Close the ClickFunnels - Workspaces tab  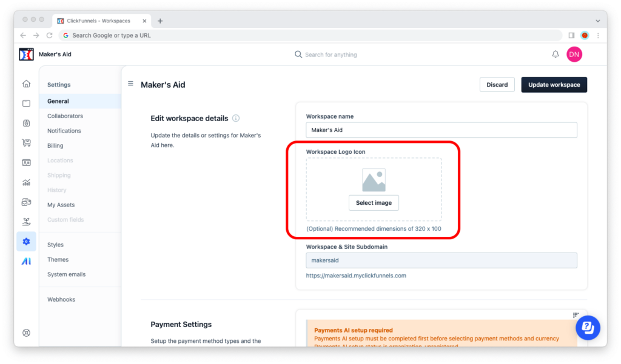[144, 21]
